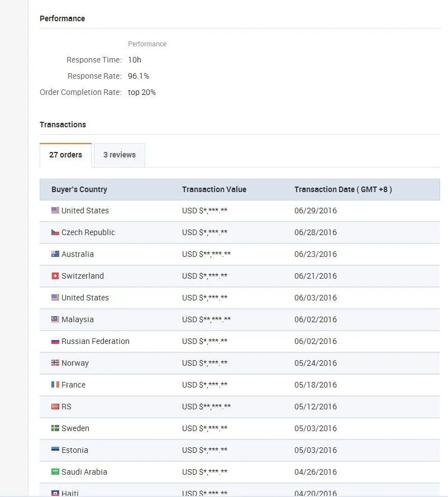Click the Sweden flag icon

tap(55, 428)
